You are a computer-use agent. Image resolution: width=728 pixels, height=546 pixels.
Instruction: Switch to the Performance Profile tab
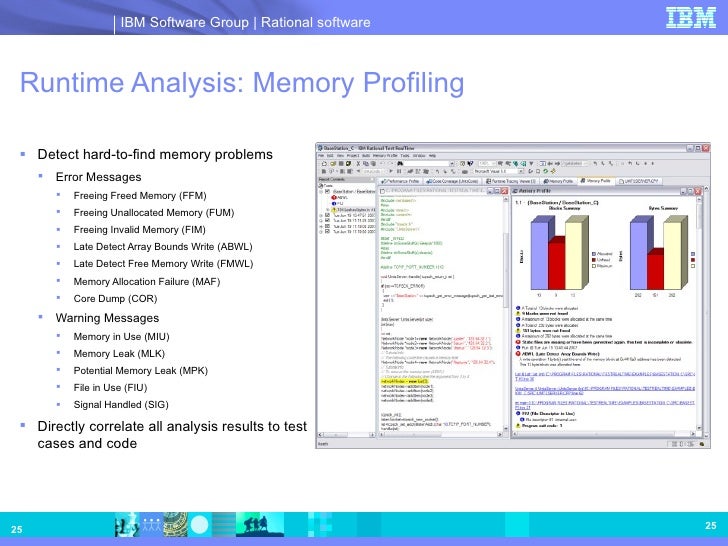pos(402,181)
